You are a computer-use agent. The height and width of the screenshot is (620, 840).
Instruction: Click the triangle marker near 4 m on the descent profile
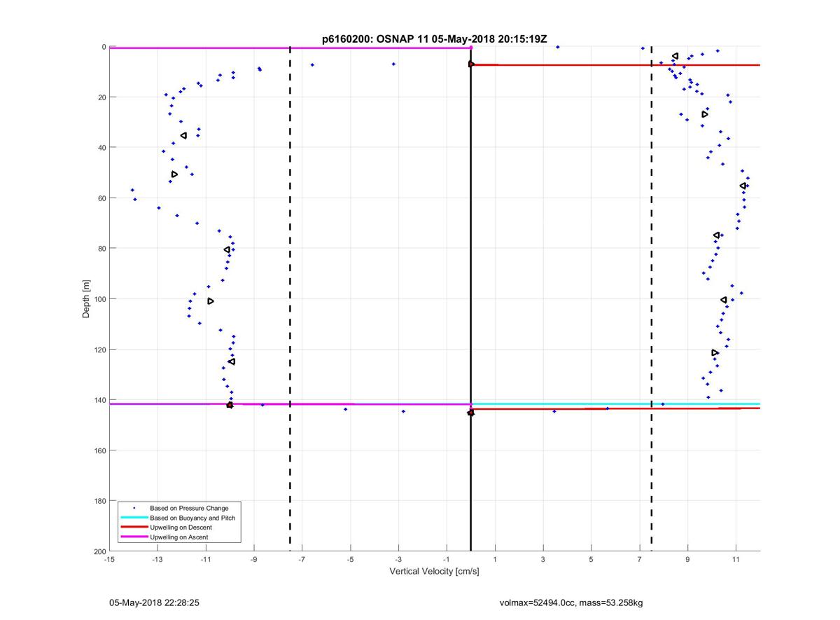click(675, 56)
